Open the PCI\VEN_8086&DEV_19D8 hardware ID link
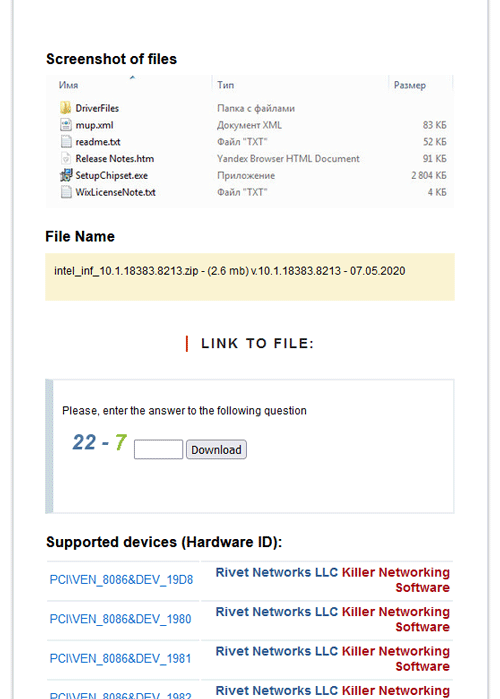500x699 pixels. tap(121, 580)
